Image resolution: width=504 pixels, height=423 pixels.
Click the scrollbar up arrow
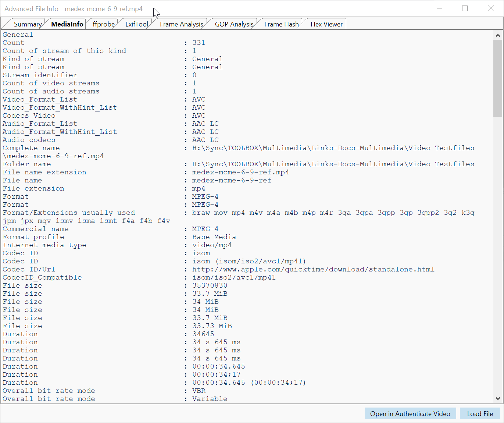coord(498,35)
